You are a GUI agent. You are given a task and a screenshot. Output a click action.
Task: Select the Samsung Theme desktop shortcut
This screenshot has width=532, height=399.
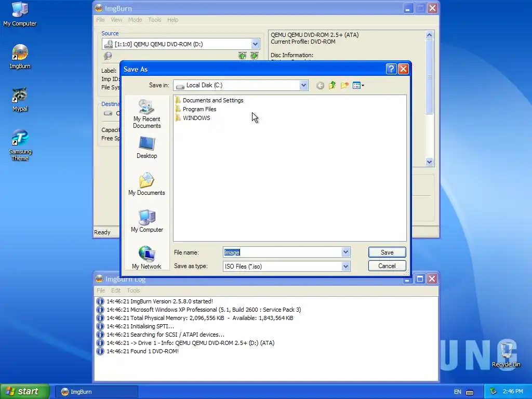(x=20, y=145)
